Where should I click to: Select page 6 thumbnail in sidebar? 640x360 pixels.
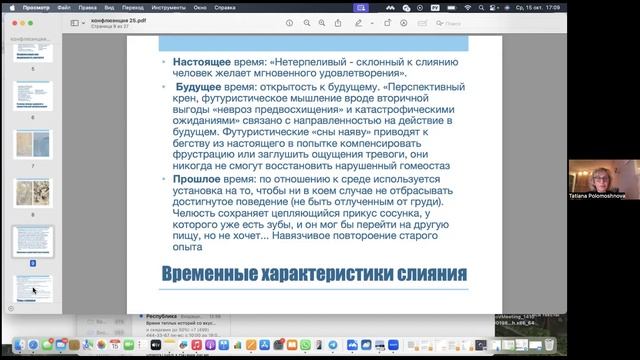(x=33, y=96)
